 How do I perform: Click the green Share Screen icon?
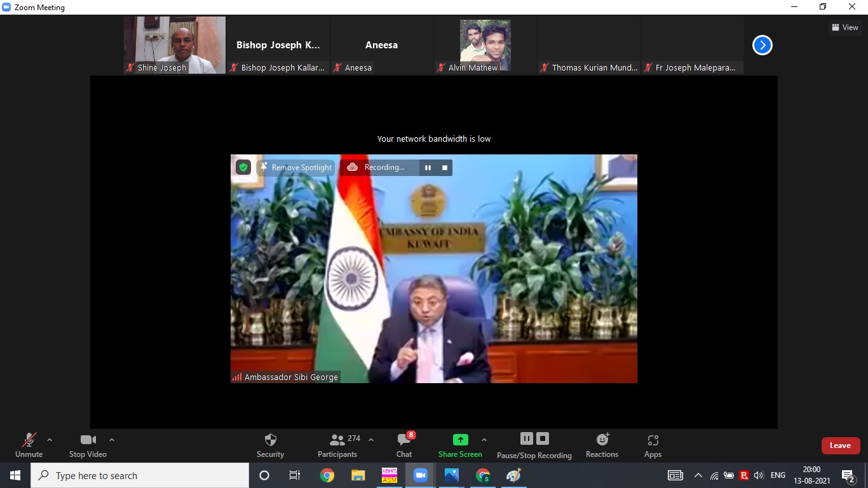[x=460, y=440]
